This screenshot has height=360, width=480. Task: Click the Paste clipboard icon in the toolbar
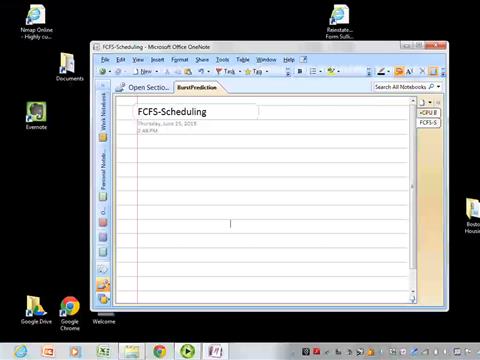[x=188, y=71]
